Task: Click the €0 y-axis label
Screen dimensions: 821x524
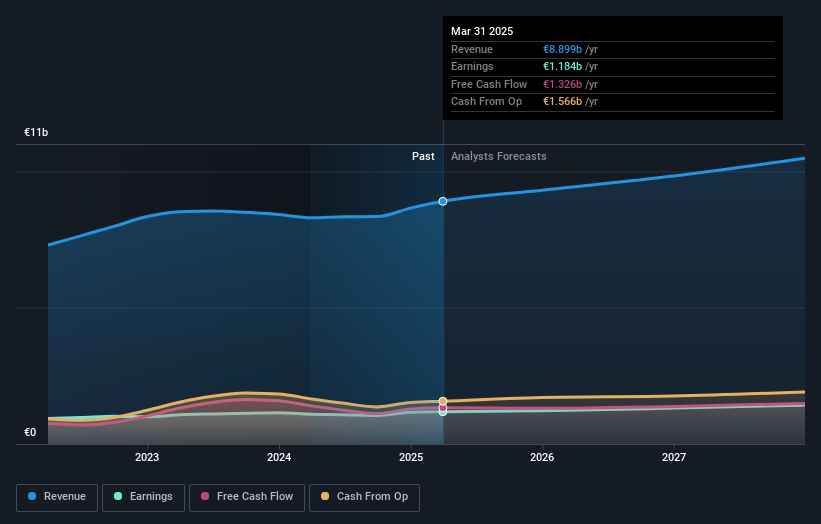Action: [x=30, y=432]
